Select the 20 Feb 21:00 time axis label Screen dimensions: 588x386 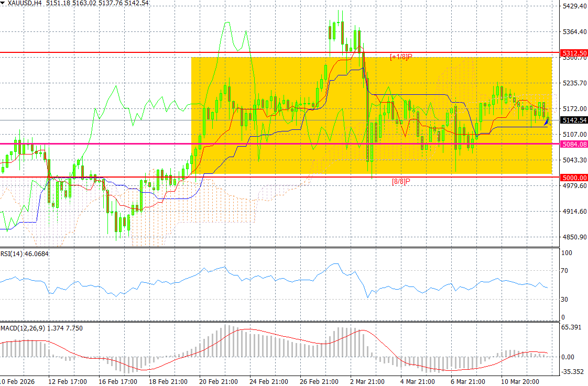coord(219,381)
